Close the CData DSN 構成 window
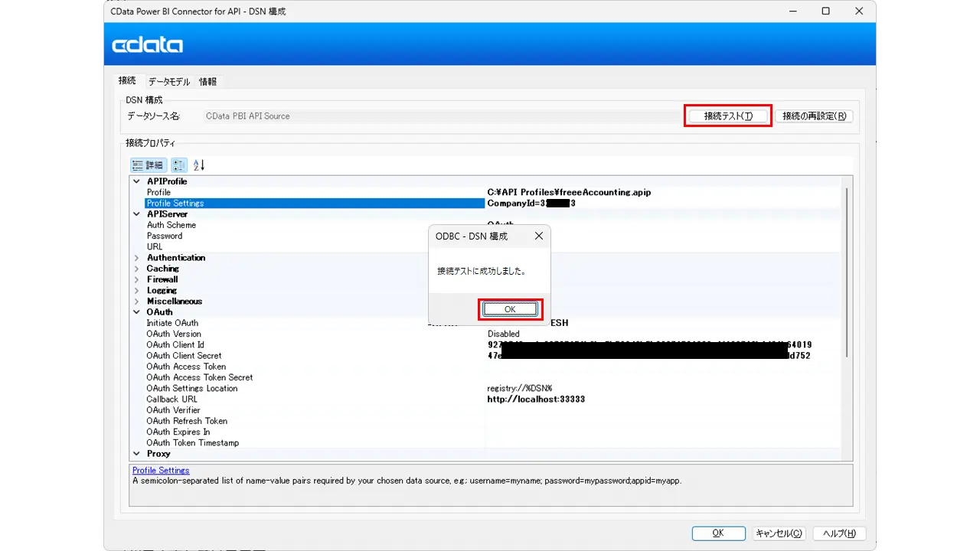The image size is (980, 551). (x=859, y=11)
